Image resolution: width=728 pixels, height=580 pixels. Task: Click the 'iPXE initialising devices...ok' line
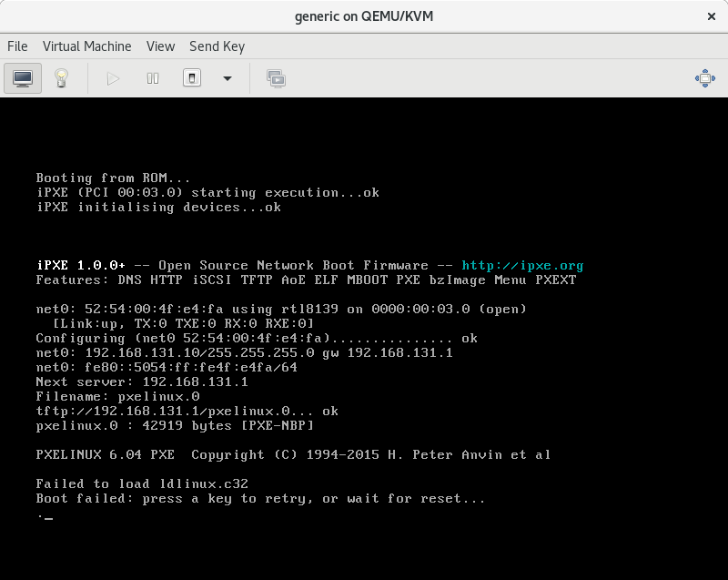coord(158,207)
